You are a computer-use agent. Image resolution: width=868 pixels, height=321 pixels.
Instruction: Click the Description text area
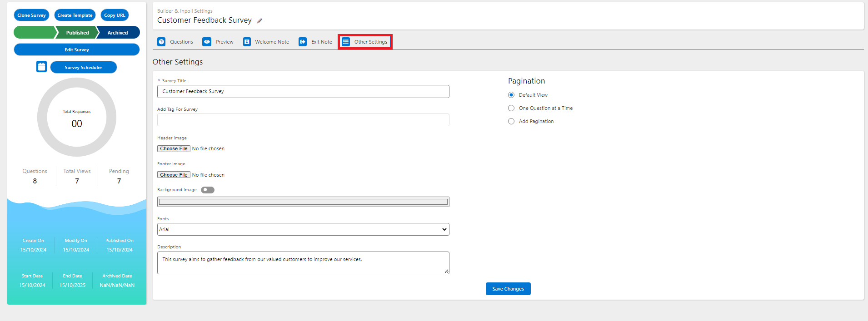coord(303,263)
